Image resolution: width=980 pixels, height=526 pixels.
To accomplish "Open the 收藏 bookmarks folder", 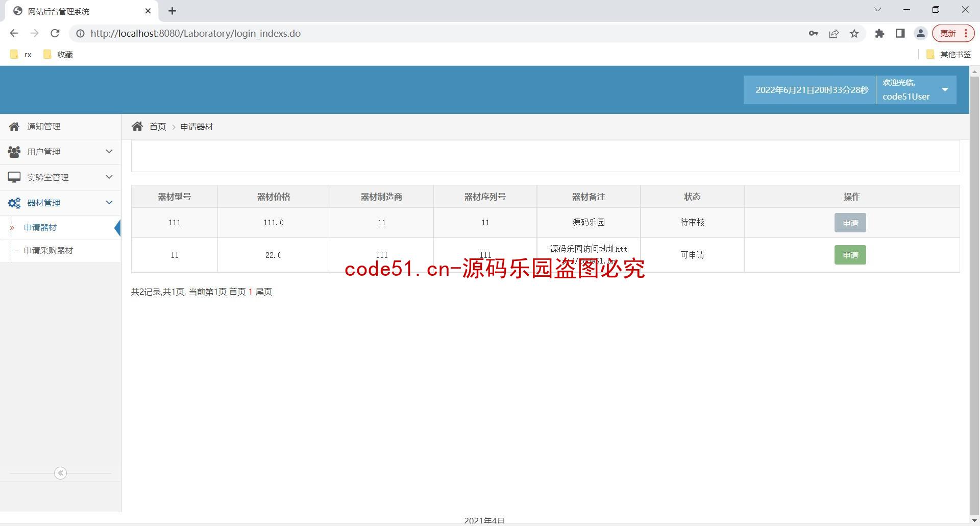I will [x=58, y=54].
